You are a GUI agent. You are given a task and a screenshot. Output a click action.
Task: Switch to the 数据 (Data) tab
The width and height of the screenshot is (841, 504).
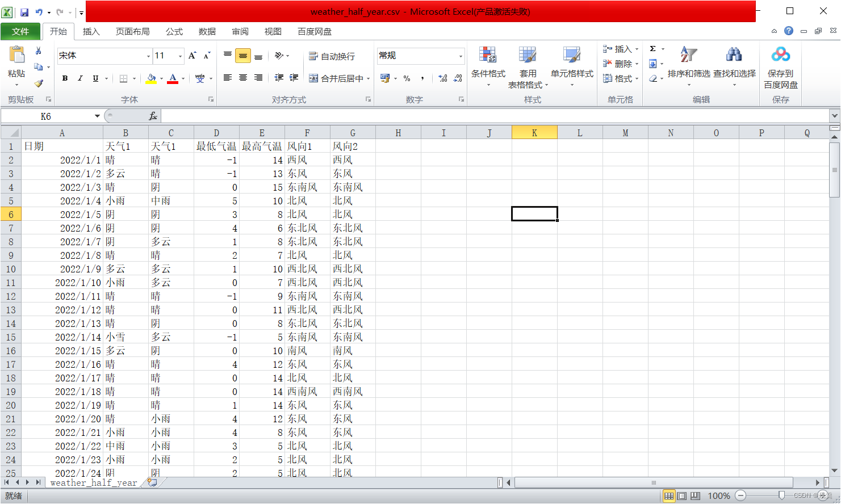(207, 31)
